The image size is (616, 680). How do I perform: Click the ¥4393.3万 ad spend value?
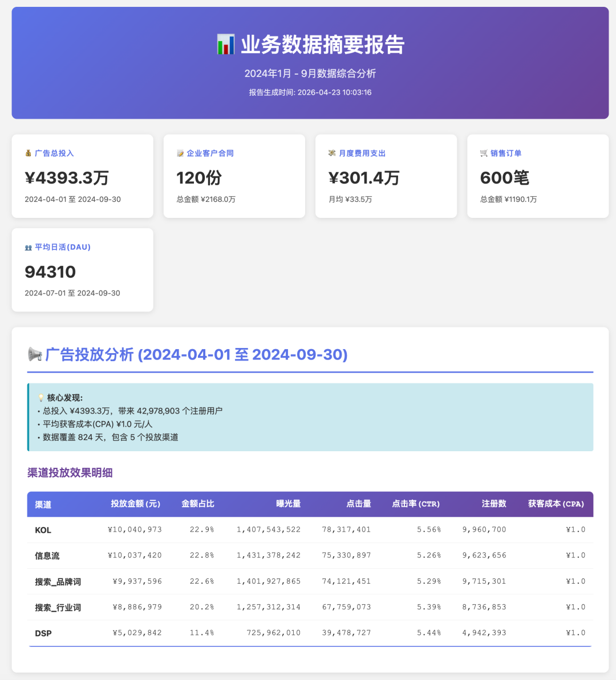(67, 178)
